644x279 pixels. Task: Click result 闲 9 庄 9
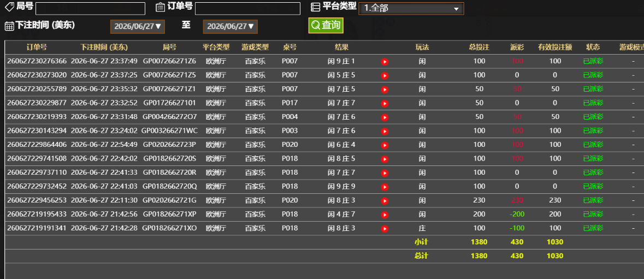pyautogui.click(x=341, y=186)
